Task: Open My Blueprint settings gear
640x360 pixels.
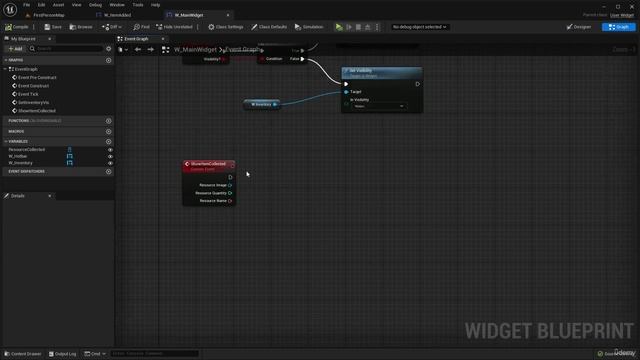Action: point(109,49)
